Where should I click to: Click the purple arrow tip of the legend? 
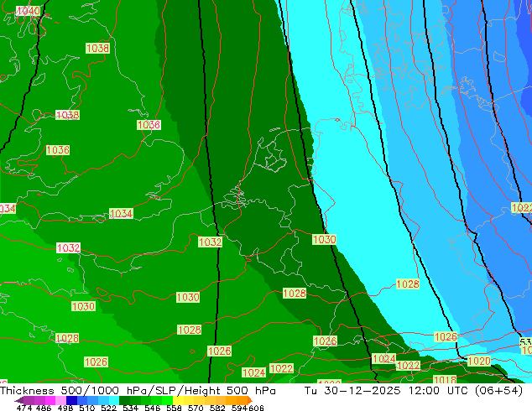click(18, 400)
